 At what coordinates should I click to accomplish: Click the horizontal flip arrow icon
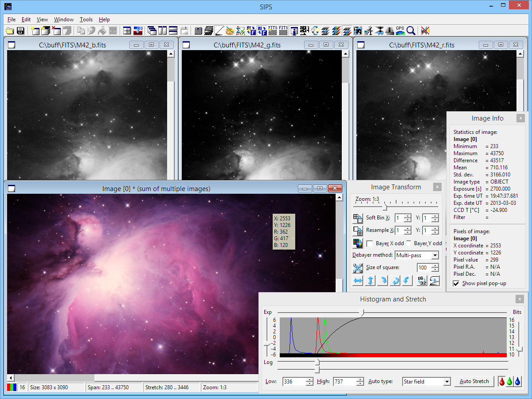[358, 281]
